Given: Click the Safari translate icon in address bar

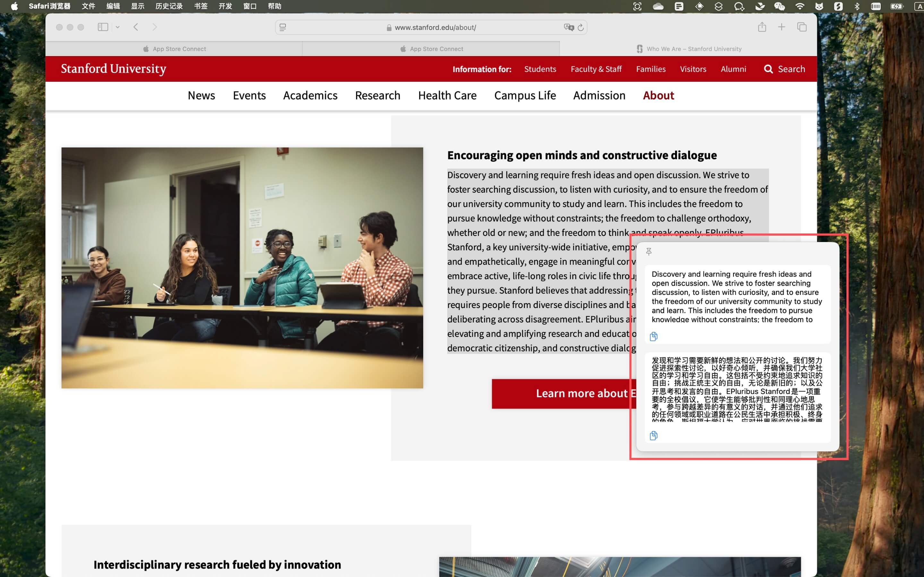Looking at the screenshot, I should pos(569,27).
